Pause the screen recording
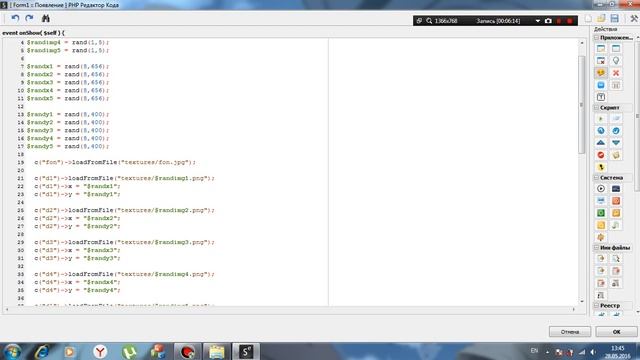This screenshot has width=640, height=360. coord(559,21)
